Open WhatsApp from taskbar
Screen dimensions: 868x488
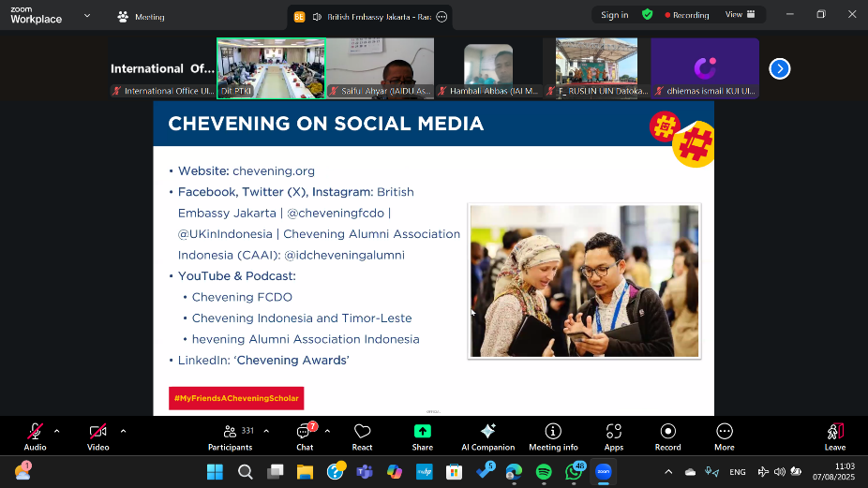click(x=574, y=472)
